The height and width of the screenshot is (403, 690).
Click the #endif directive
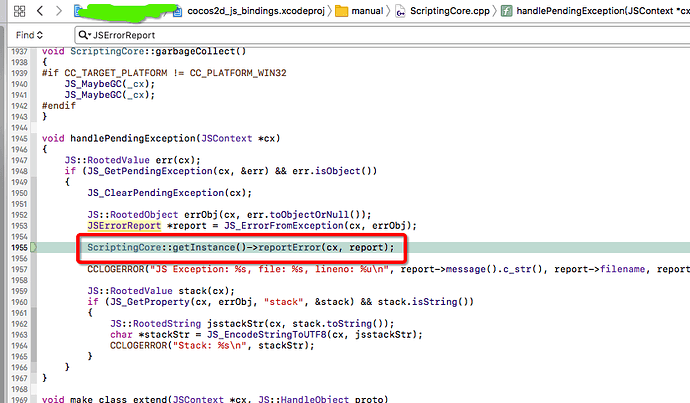point(59,106)
